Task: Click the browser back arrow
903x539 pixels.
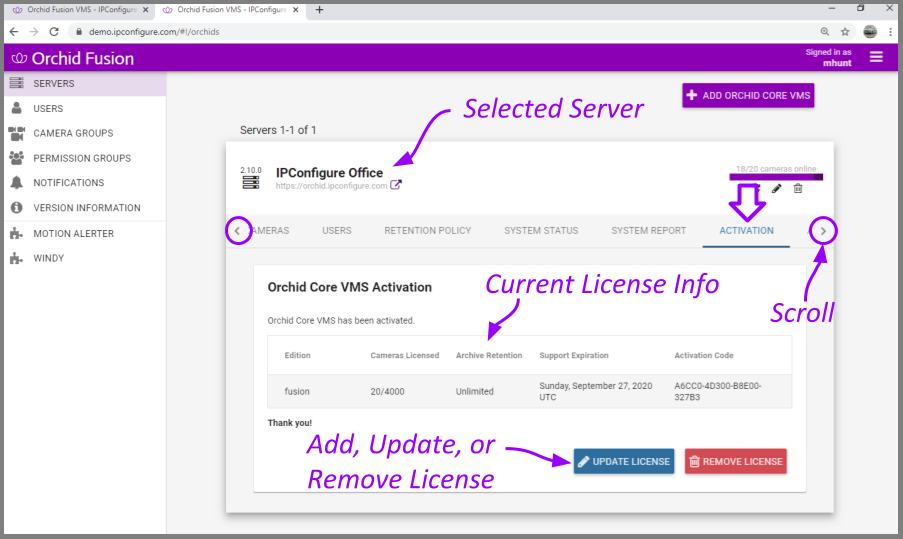Action: [x=14, y=32]
